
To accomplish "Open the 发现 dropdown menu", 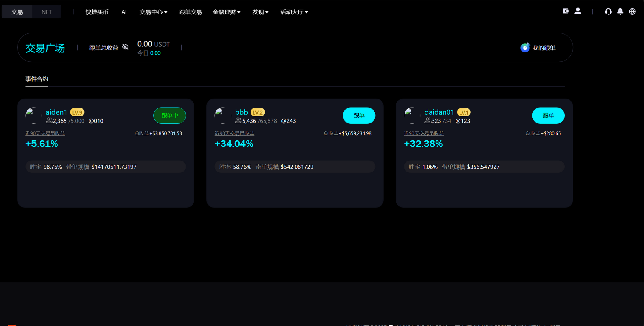I will (260, 12).
